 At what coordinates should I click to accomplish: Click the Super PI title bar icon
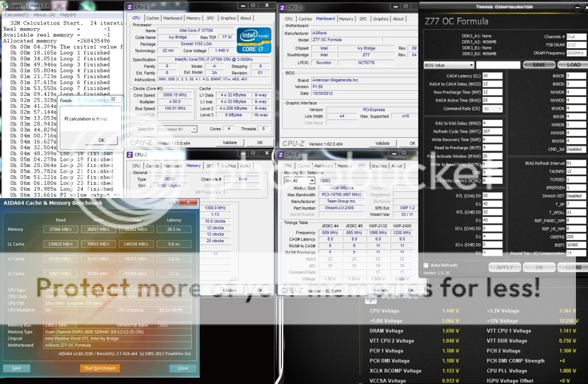pyautogui.click(x=5, y=5)
